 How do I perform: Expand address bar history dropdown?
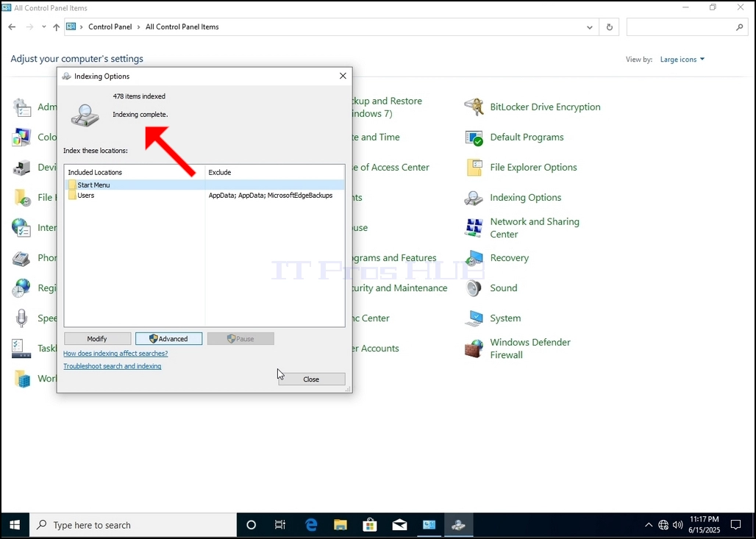(590, 27)
